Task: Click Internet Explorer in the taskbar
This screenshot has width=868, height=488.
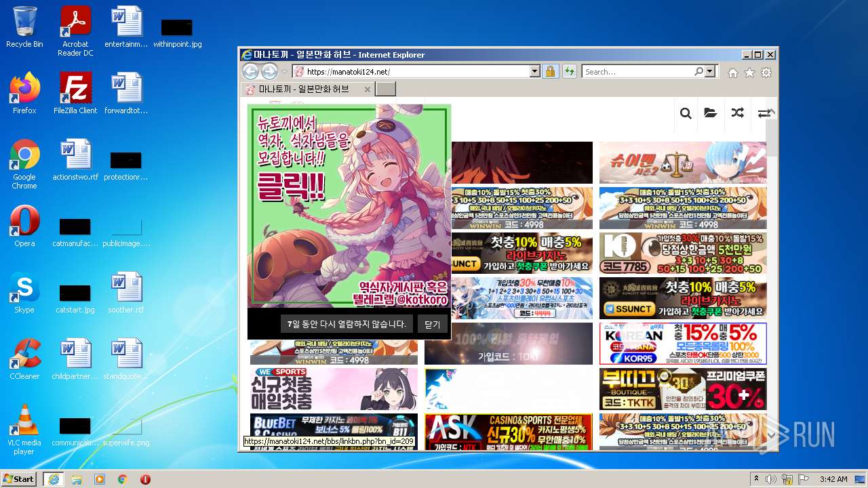Action: (54, 479)
